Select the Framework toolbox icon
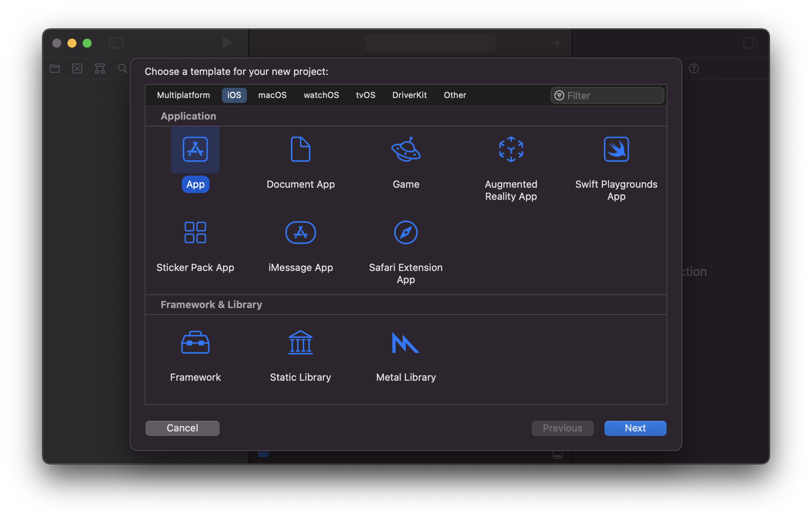 pyautogui.click(x=195, y=343)
